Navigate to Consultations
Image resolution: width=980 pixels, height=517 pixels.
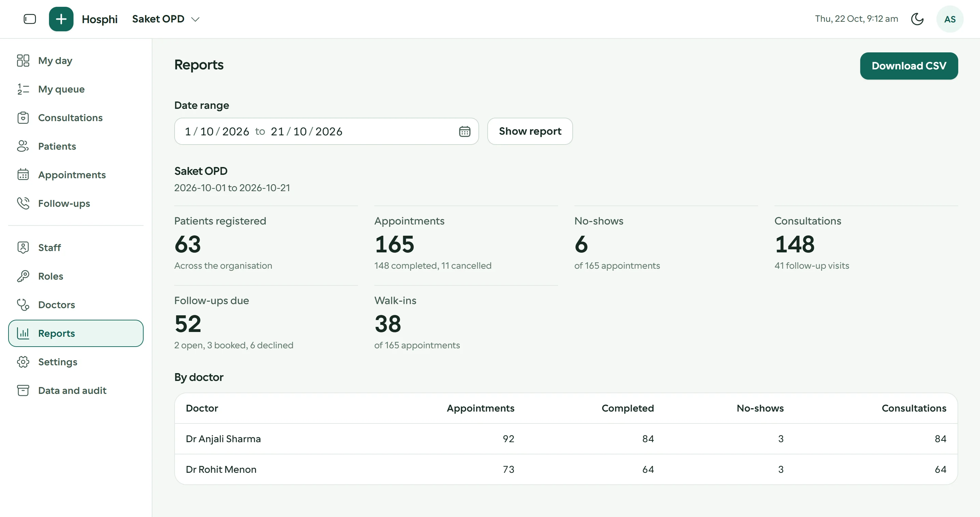click(70, 118)
